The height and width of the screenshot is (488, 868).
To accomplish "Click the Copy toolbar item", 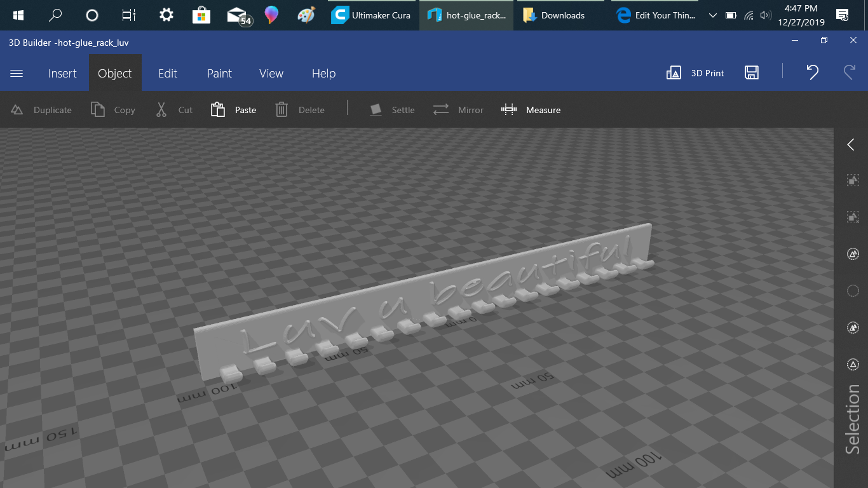I will (x=113, y=110).
